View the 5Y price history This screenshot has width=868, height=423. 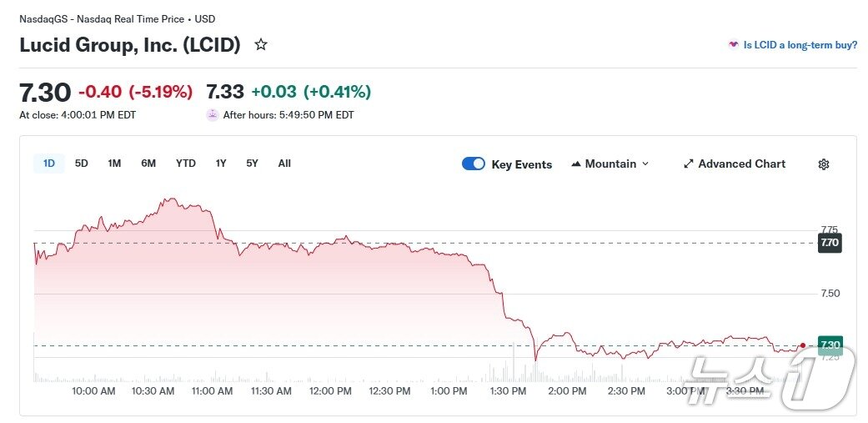[x=252, y=164]
